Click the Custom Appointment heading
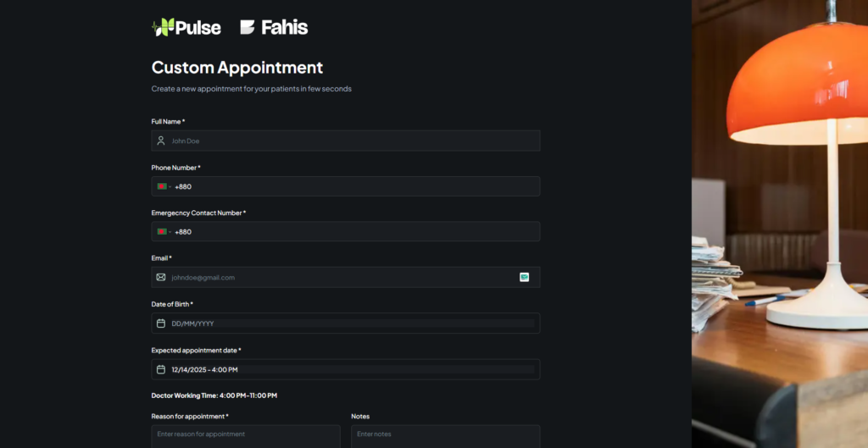868x448 pixels. coord(236,68)
